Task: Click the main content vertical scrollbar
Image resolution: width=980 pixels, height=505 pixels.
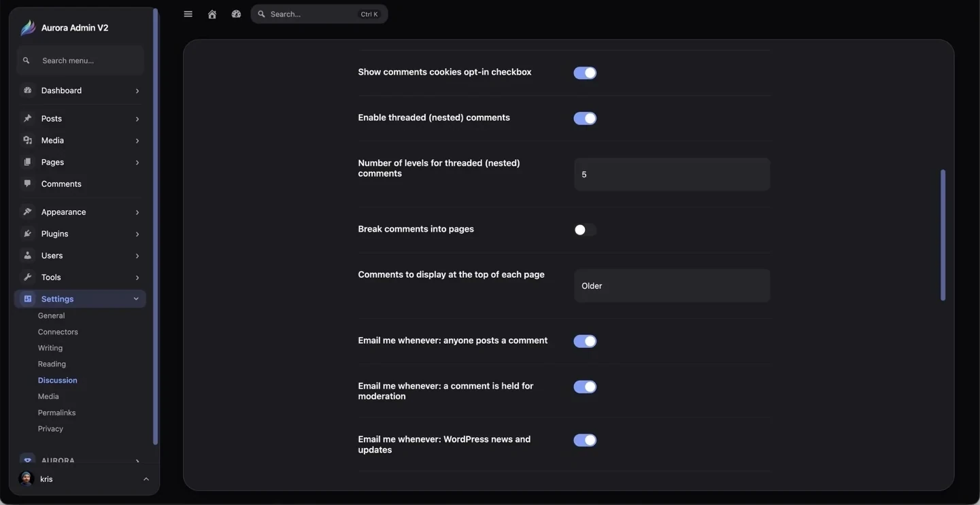Action: point(943,234)
